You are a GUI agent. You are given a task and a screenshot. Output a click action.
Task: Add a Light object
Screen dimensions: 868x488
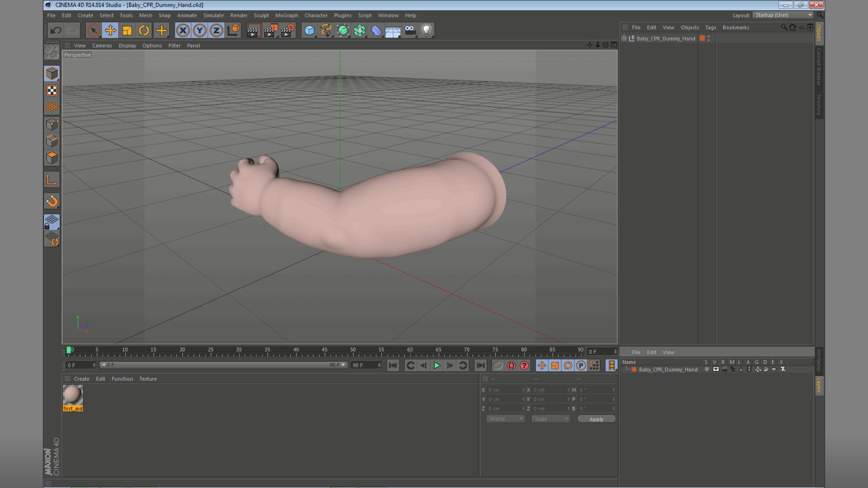tap(427, 30)
